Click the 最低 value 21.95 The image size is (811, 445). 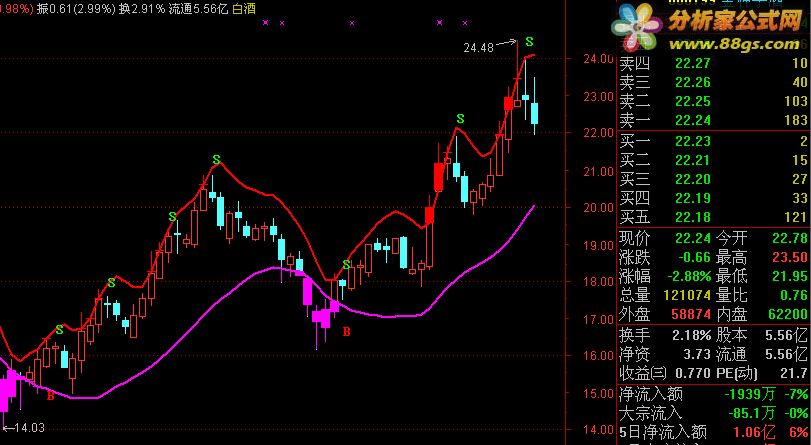pos(790,276)
